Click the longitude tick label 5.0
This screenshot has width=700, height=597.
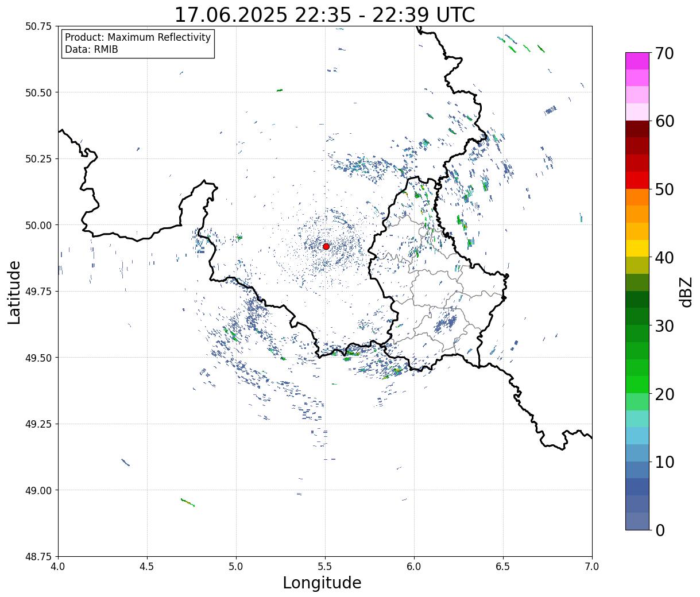coord(236,567)
